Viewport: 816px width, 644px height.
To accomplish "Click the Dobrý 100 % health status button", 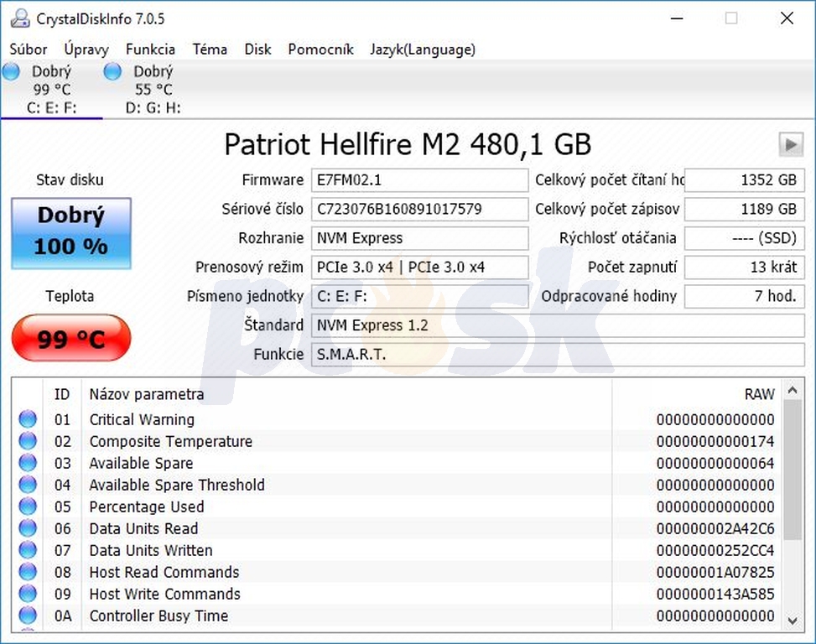I will tap(71, 233).
